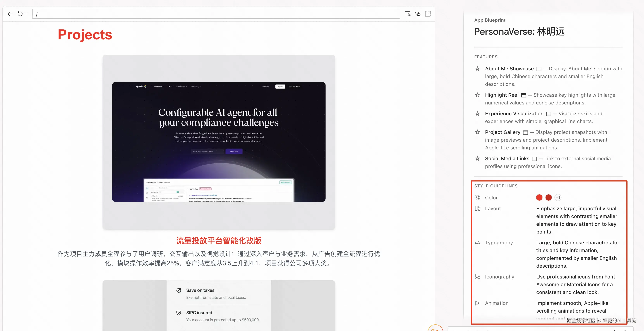The height and width of the screenshot is (331, 644).
Task: Select the first red color swatch
Action: 539,197
